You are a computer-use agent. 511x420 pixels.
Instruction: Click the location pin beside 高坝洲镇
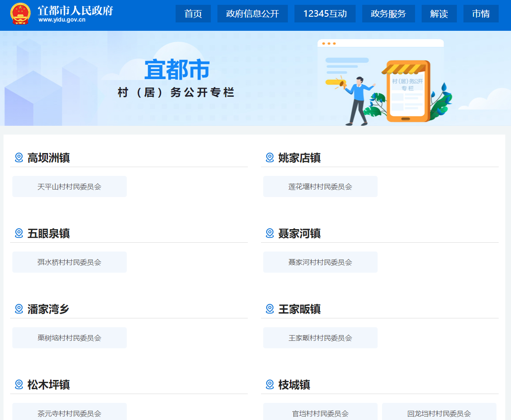point(19,157)
